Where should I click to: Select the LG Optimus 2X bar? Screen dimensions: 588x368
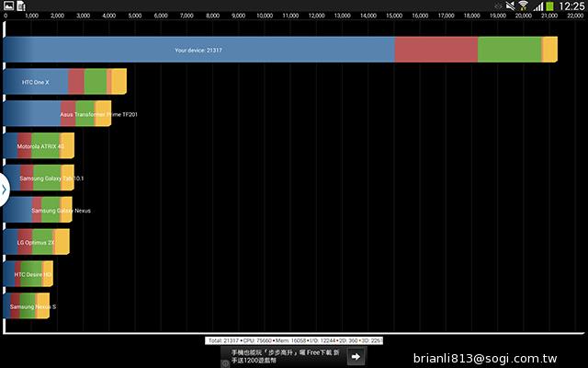pos(36,243)
